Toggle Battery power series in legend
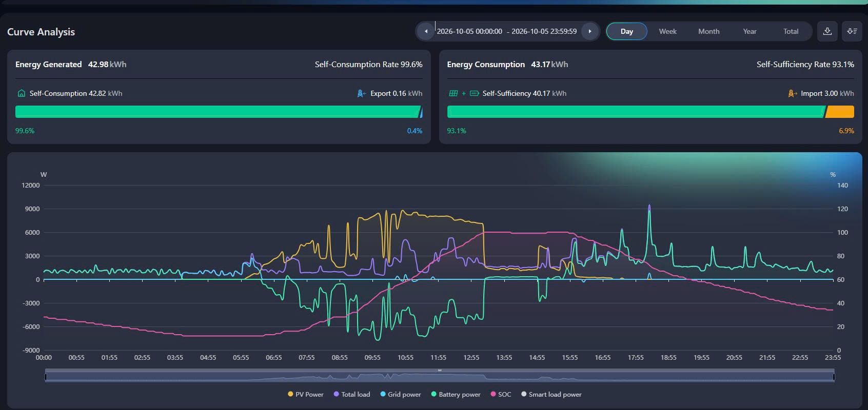Image resolution: width=868 pixels, height=410 pixels. (456, 394)
